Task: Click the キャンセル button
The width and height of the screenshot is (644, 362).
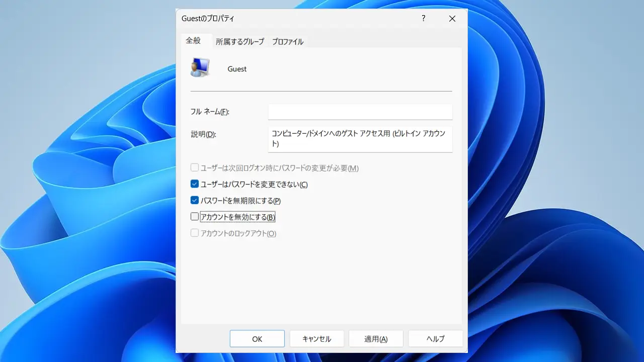Action: click(x=317, y=339)
